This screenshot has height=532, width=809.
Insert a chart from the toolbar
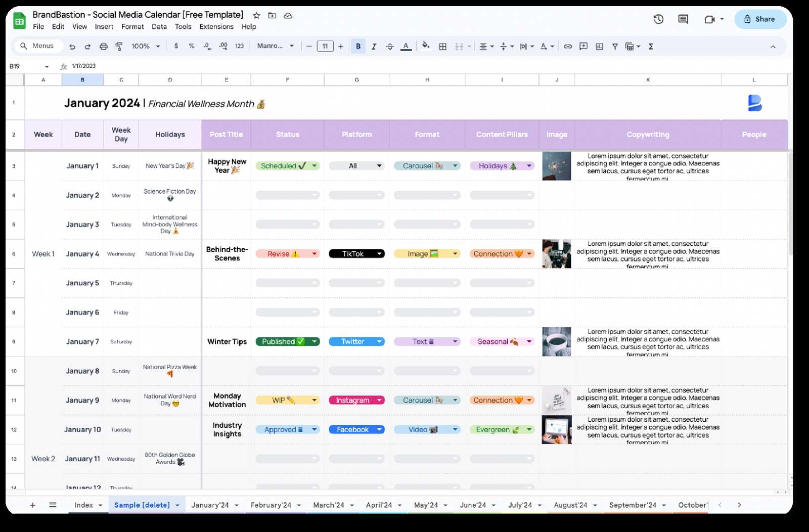tap(599, 46)
